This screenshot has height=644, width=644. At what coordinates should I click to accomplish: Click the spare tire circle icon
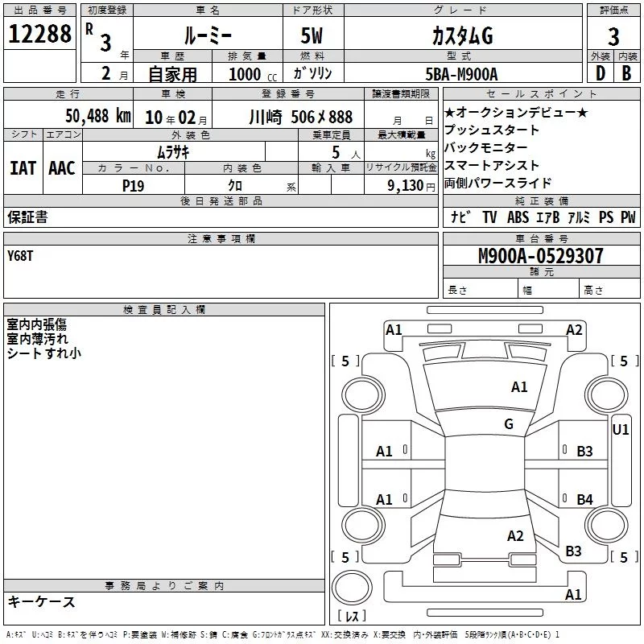352,587
